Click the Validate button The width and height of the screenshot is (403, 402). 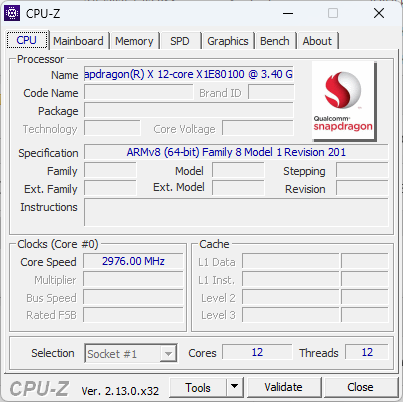click(284, 387)
